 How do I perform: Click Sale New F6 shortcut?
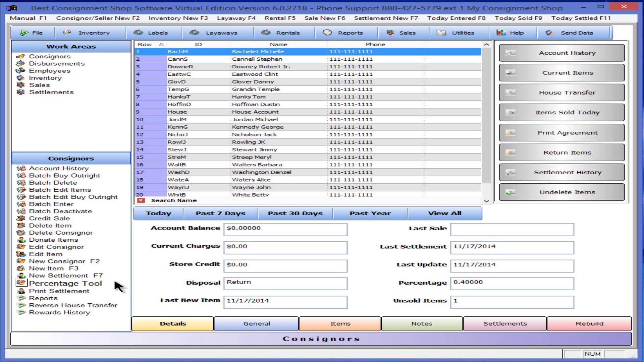click(325, 18)
